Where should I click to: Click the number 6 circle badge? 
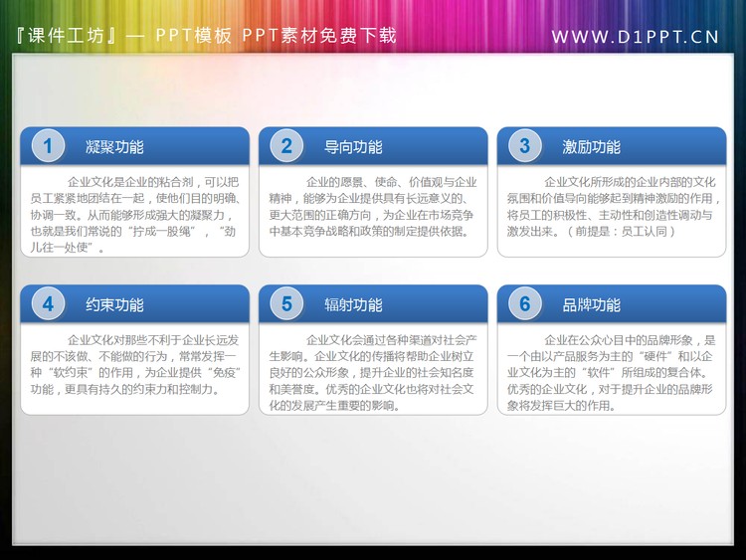point(525,304)
